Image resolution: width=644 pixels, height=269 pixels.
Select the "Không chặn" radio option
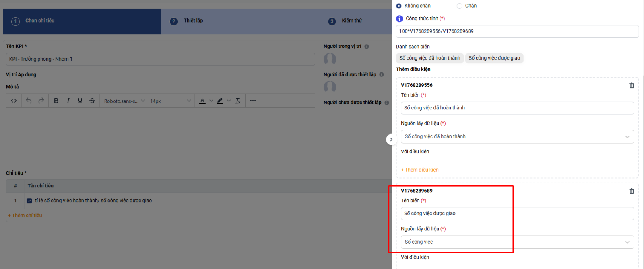click(399, 6)
